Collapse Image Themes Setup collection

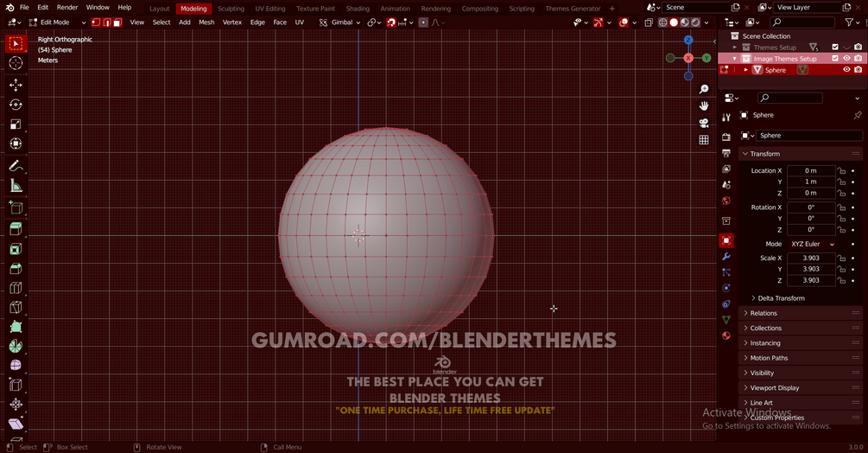735,58
